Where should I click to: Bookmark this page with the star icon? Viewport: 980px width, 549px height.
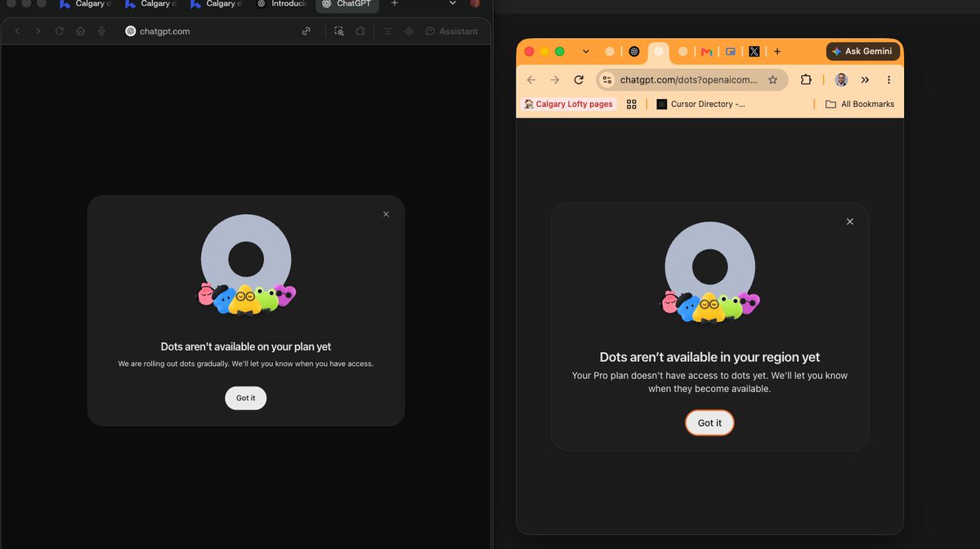tap(773, 80)
